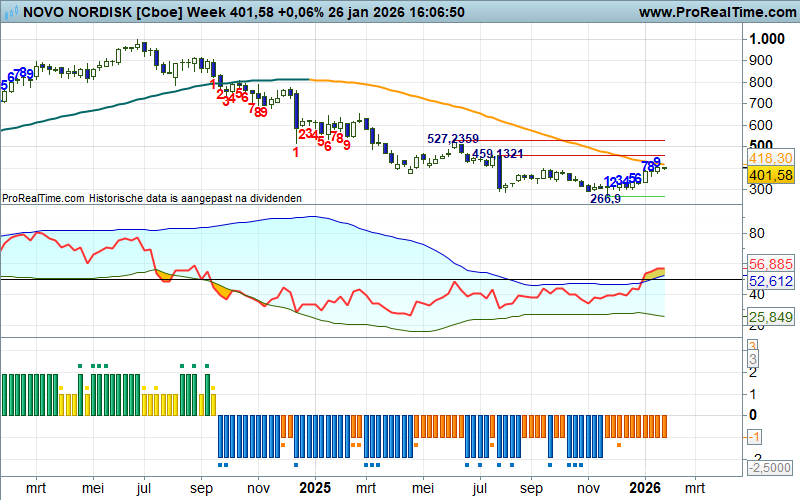
Task: Click the 2026 year marker on time axis
Action: (642, 488)
